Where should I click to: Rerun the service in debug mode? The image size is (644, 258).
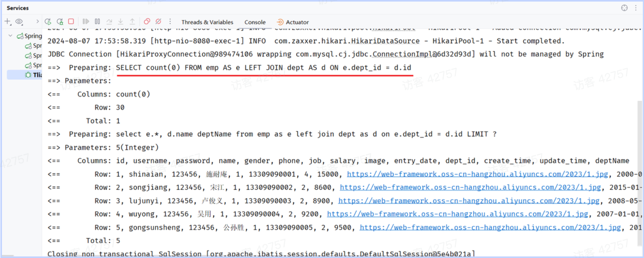tap(60, 22)
